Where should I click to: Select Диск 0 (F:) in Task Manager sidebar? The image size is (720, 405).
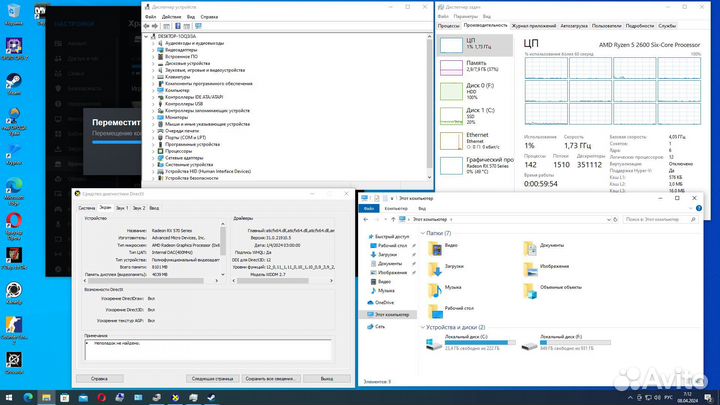pos(475,91)
